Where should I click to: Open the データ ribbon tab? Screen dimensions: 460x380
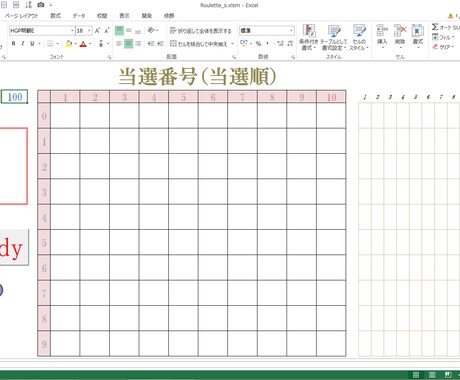coord(79,16)
